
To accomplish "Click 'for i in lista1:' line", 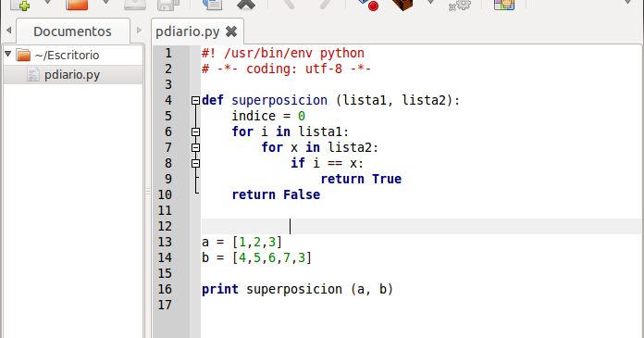I will click(x=291, y=132).
